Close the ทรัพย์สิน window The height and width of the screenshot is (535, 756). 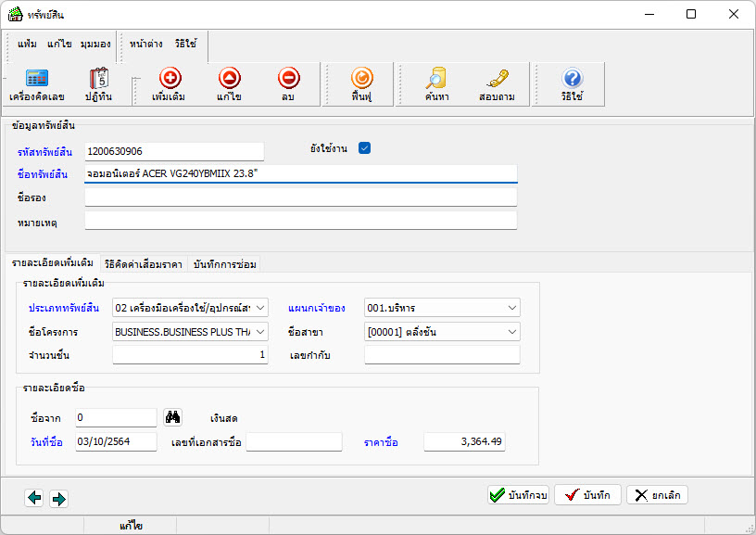tap(734, 14)
